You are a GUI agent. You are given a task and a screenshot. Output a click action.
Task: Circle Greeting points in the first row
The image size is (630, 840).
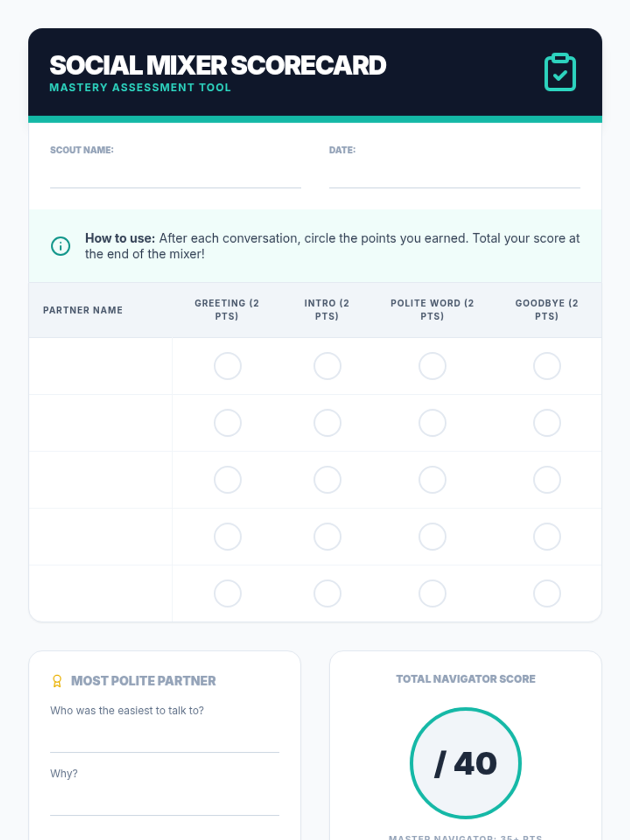pyautogui.click(x=227, y=366)
